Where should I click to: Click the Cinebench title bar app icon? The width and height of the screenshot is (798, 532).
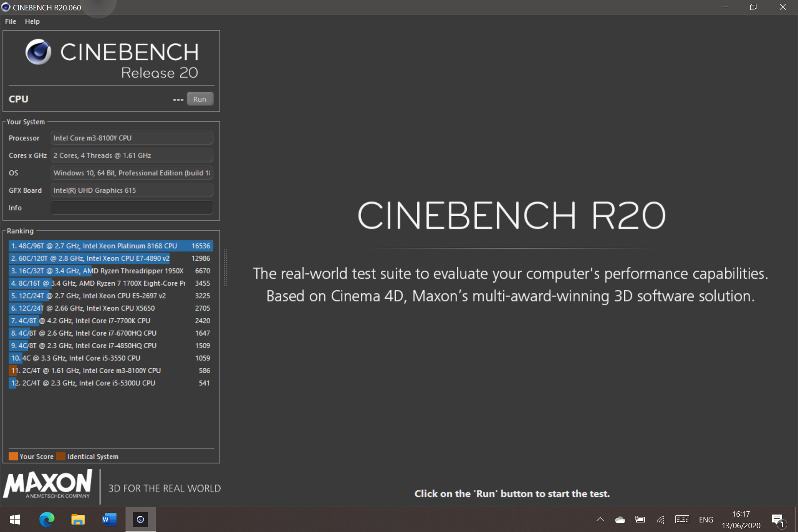click(x=6, y=7)
